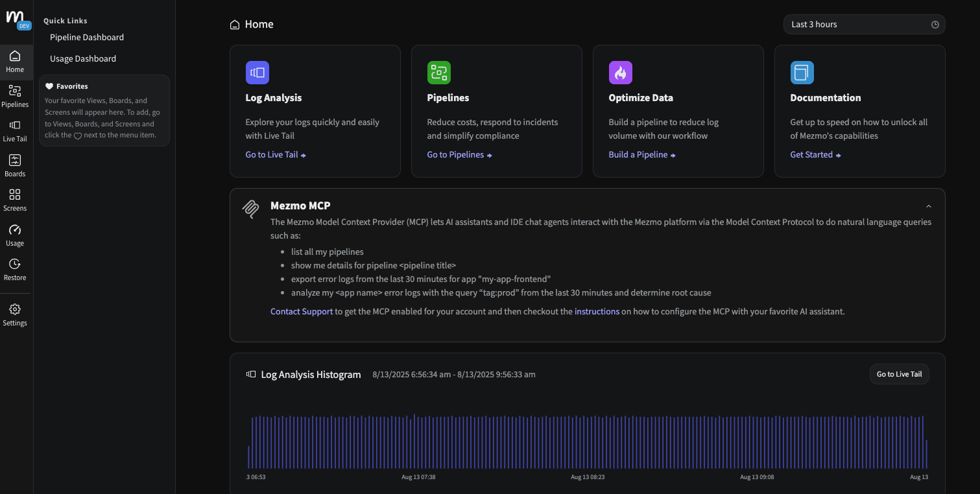The width and height of the screenshot is (980, 494).
Task: Click the green Pipelines card icon
Action: click(x=439, y=73)
